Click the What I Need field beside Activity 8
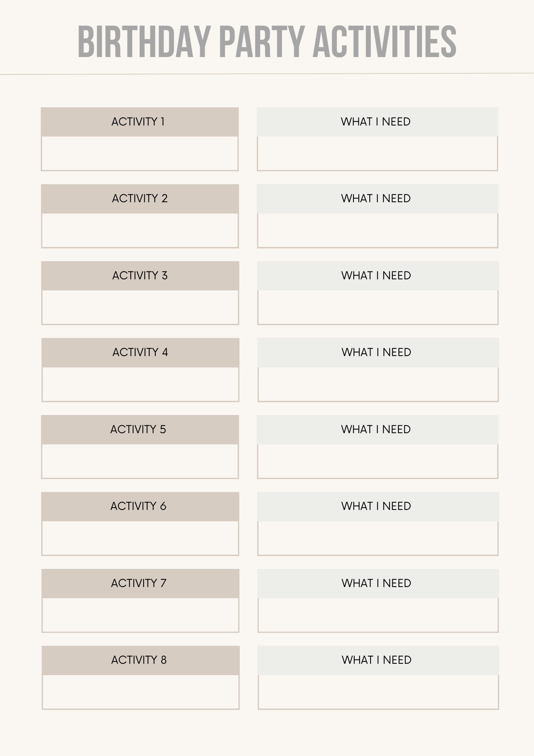This screenshot has height=756, width=534. (378, 692)
